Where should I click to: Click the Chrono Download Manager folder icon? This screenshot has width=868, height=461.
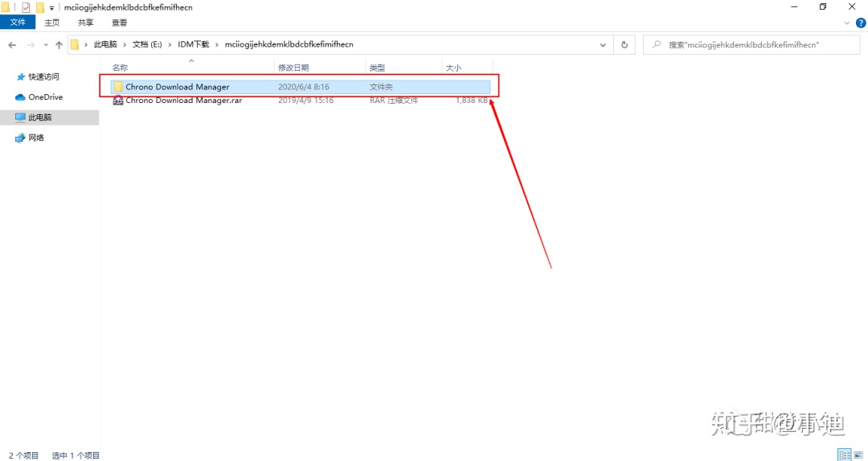pyautogui.click(x=117, y=86)
